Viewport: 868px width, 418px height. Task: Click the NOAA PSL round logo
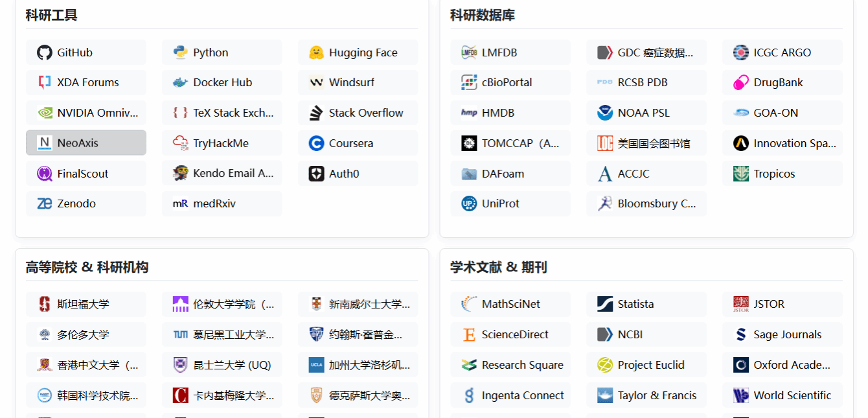(605, 113)
